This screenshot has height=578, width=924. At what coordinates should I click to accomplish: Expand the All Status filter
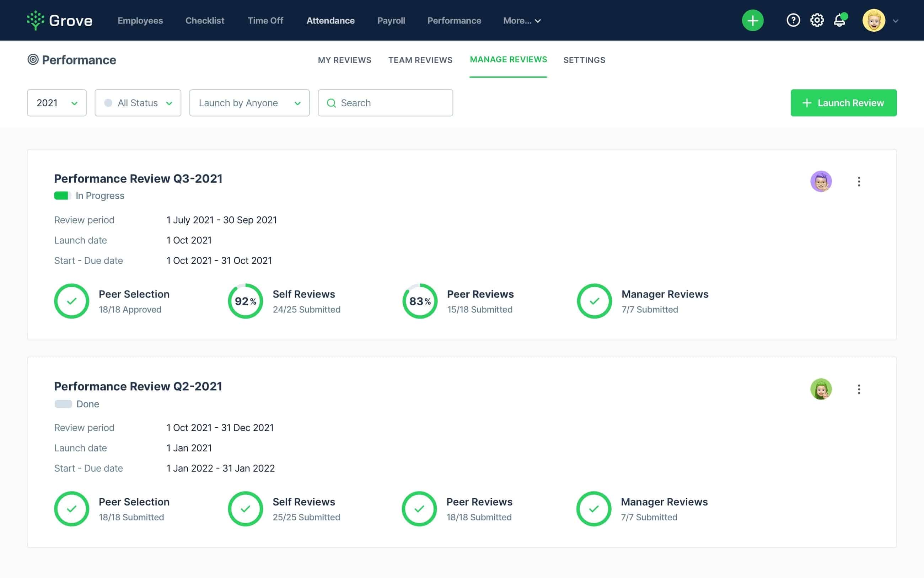(138, 102)
